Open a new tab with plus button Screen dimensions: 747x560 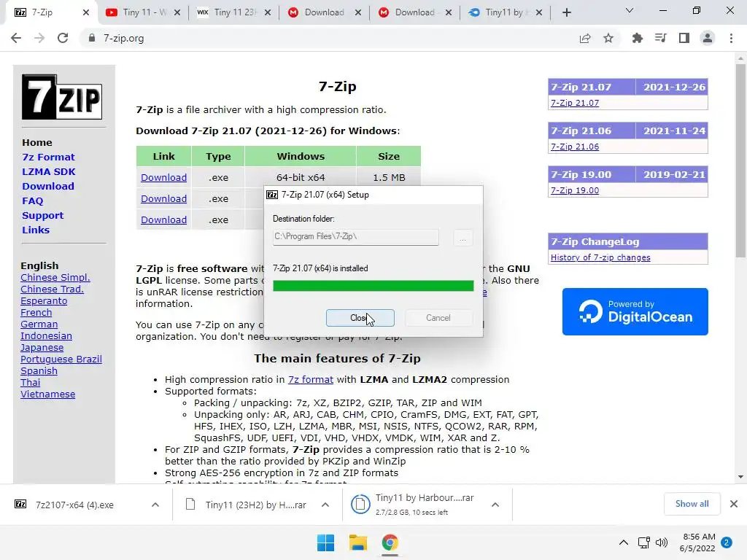click(x=566, y=12)
